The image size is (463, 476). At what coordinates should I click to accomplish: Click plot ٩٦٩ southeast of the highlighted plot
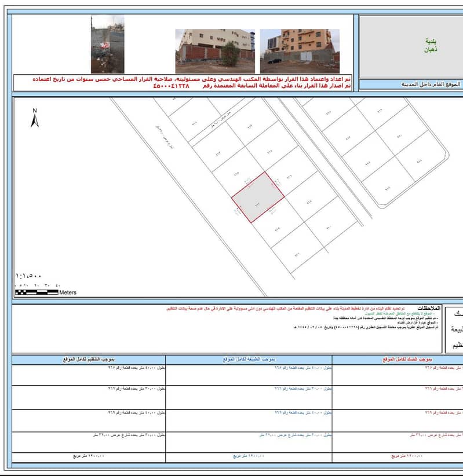pyautogui.click(x=278, y=230)
